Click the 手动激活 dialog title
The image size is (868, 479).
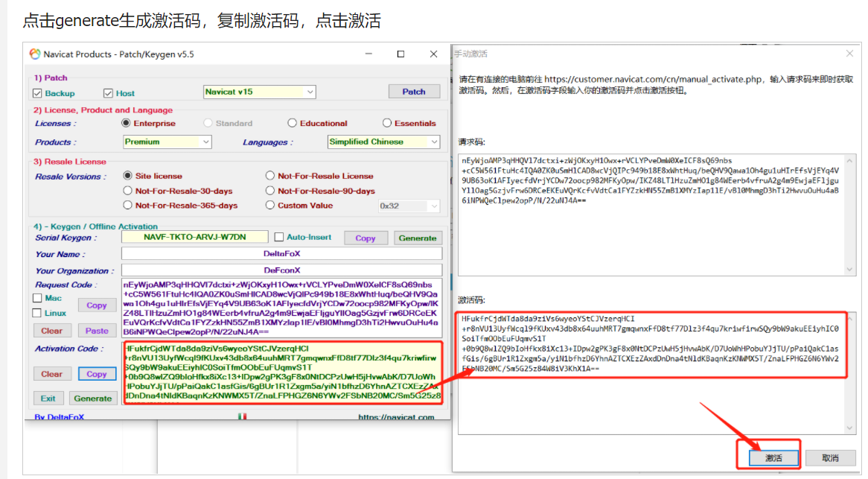click(x=470, y=54)
